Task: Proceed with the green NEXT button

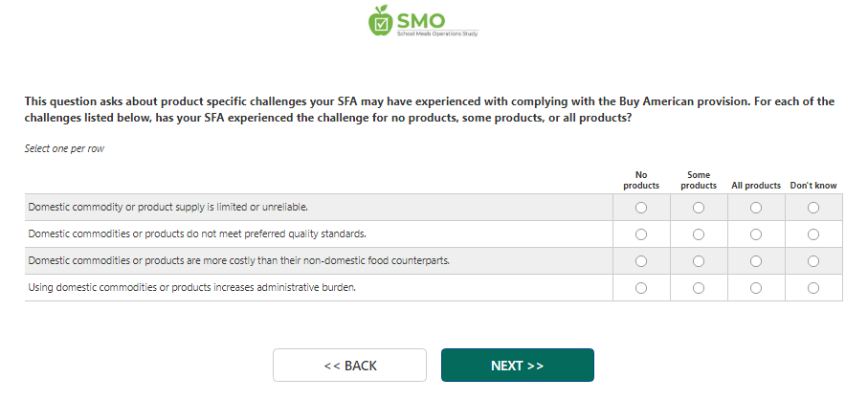Action: 517,366
